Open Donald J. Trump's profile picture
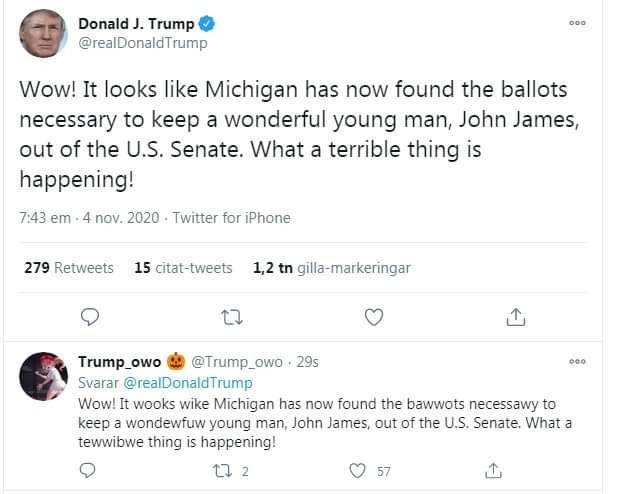The image size is (619, 494). point(44,33)
